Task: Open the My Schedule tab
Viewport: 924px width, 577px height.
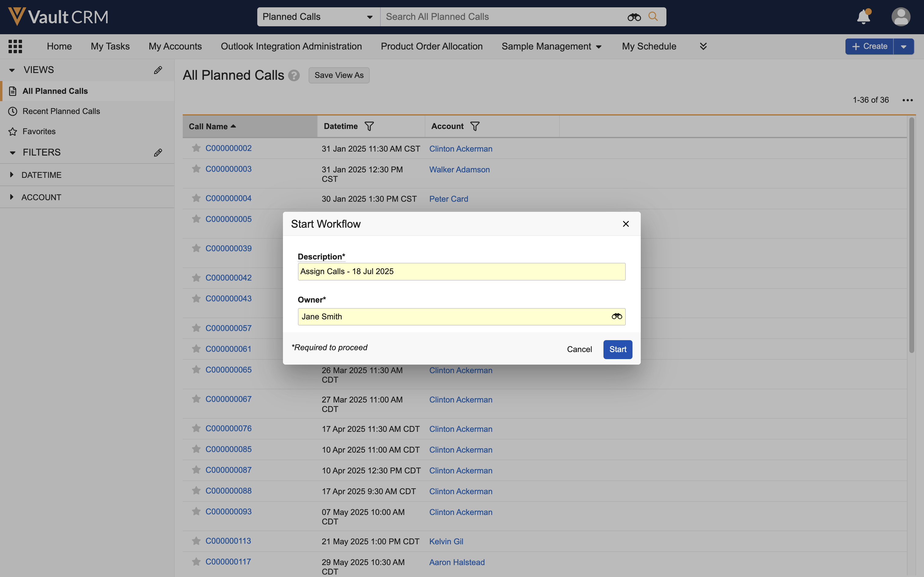Action: 649,46
